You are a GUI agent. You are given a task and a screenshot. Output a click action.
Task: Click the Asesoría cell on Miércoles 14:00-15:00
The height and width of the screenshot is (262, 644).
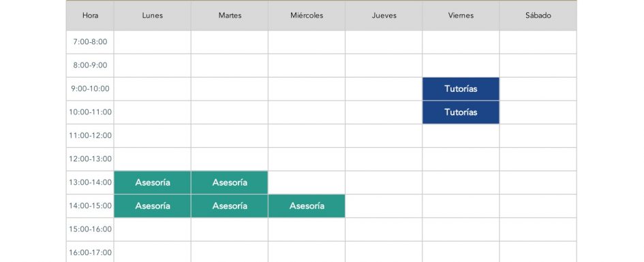pos(307,206)
